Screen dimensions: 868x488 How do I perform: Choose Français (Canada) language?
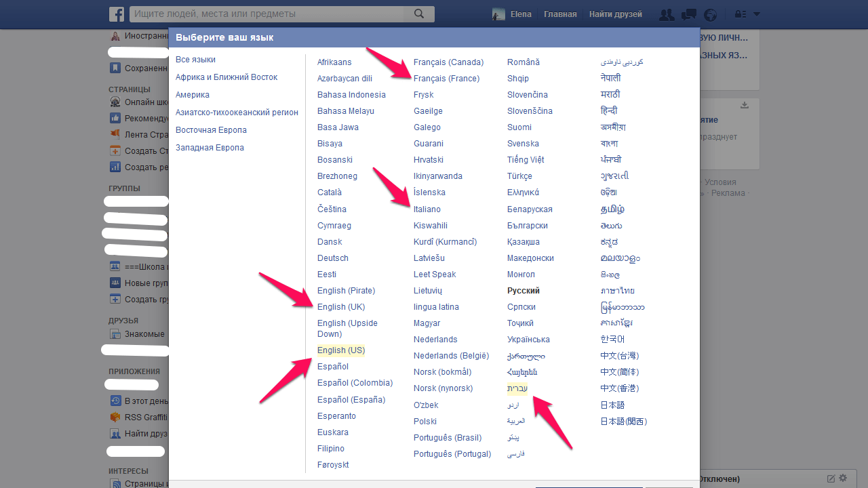(448, 62)
